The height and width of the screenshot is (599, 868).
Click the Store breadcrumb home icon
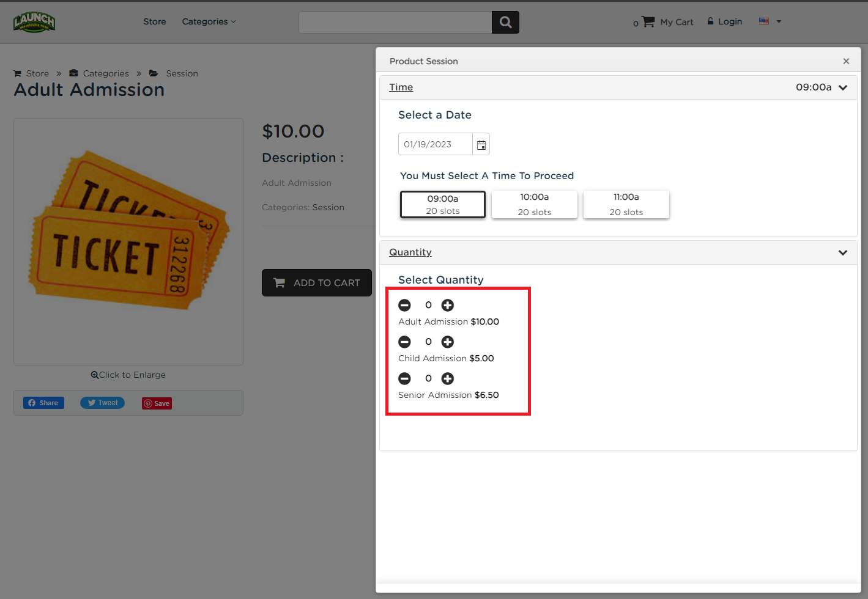17,73
